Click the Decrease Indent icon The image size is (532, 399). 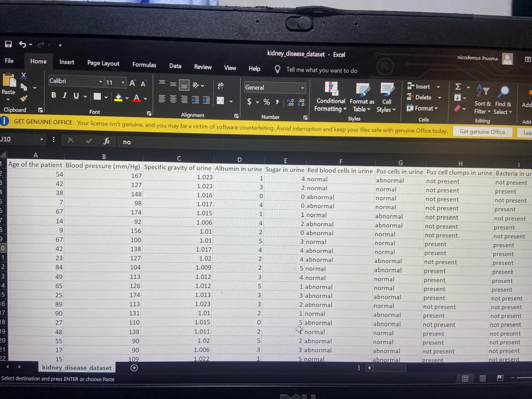click(x=195, y=100)
